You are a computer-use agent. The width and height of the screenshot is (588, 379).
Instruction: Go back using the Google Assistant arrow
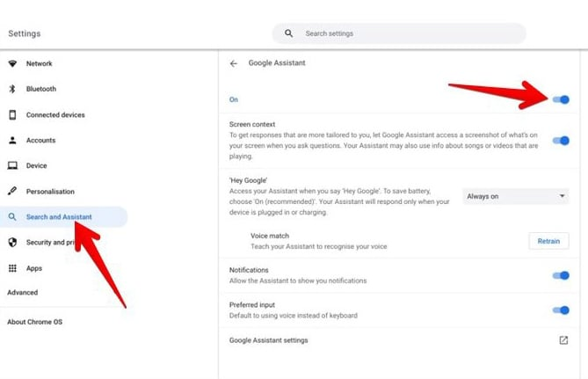coord(234,63)
